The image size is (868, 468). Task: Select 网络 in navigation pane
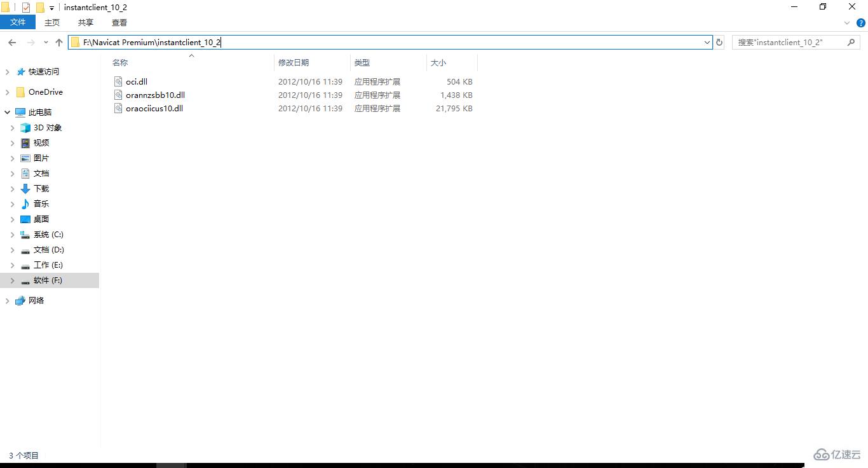click(36, 300)
